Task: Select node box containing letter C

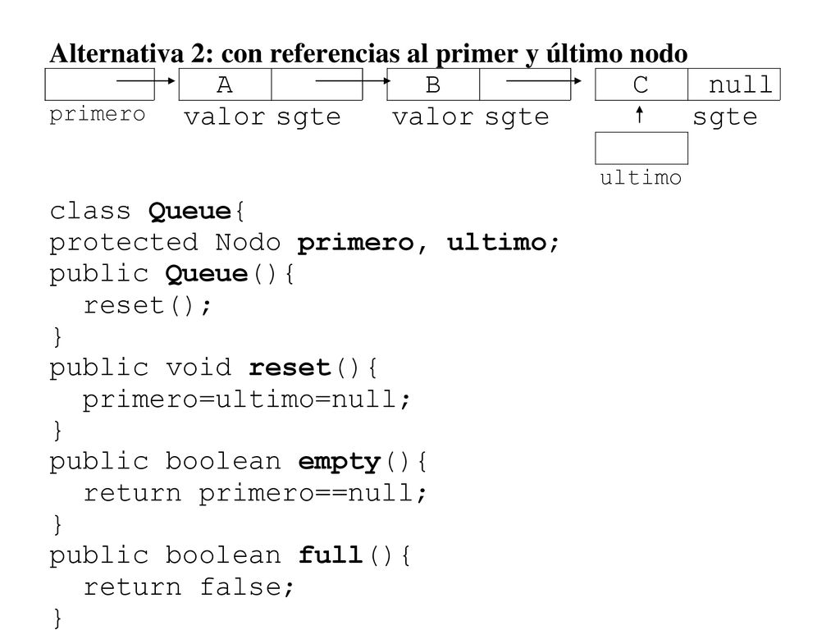Action: (641, 84)
